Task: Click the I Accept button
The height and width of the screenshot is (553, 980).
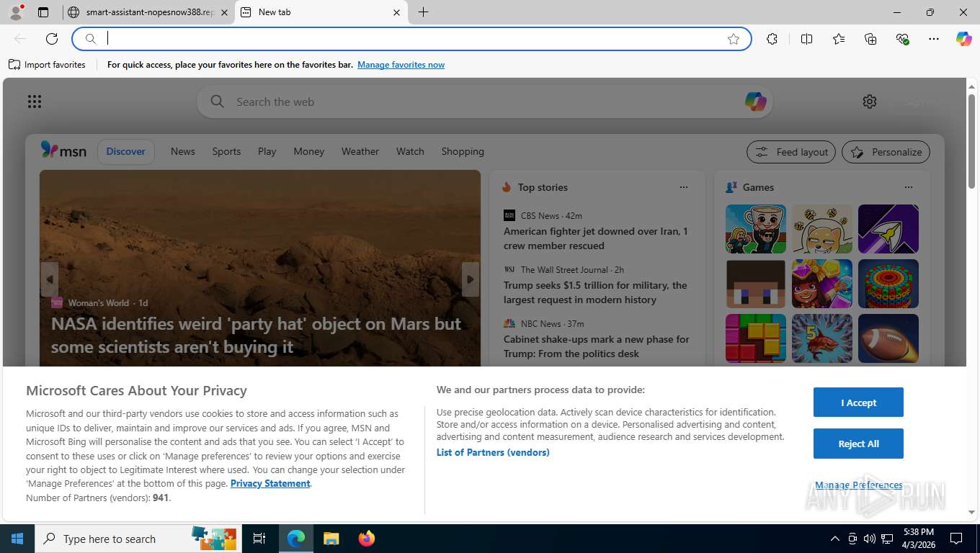Action: 858,403
